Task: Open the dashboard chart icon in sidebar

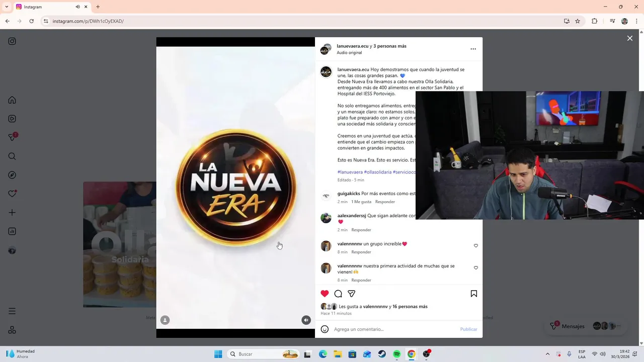Action: pyautogui.click(x=12, y=231)
